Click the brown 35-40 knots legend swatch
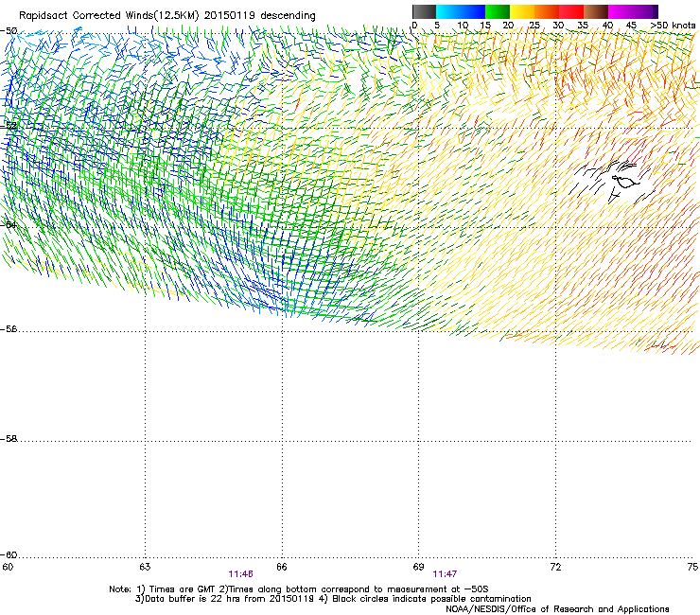Screen dimensions: 700x615 596,11
